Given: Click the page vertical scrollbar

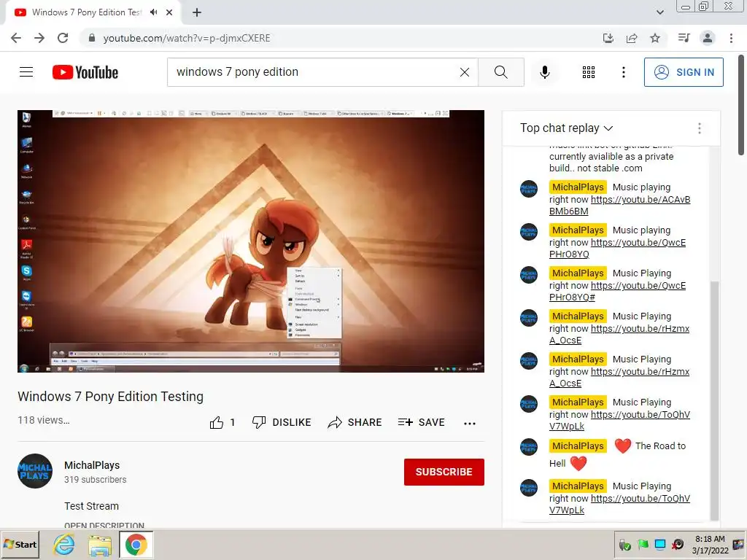Looking at the screenshot, I should point(742,105).
